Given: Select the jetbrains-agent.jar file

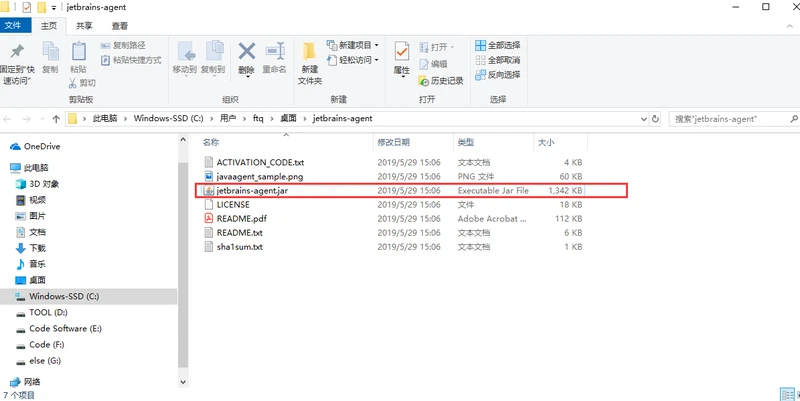Looking at the screenshot, I should click(x=252, y=190).
